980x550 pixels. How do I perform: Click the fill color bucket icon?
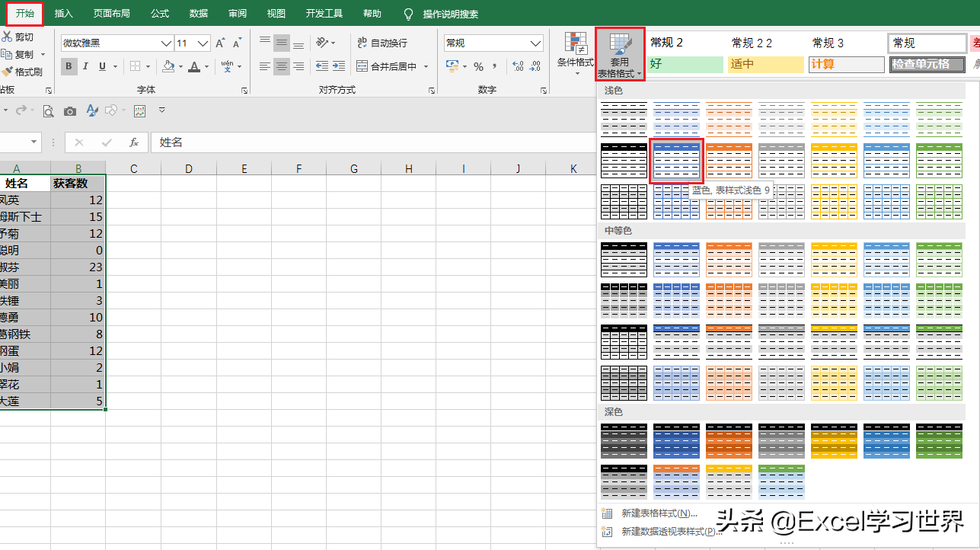pyautogui.click(x=168, y=66)
